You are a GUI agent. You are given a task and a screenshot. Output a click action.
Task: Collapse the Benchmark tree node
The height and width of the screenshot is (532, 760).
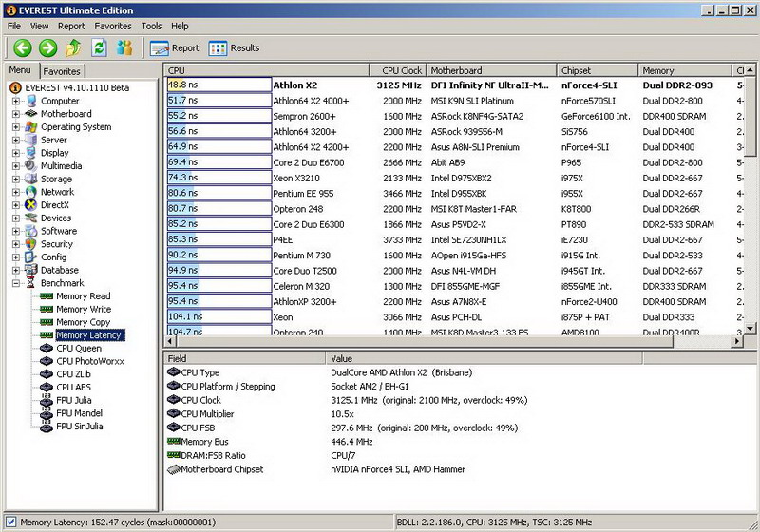[x=16, y=283]
